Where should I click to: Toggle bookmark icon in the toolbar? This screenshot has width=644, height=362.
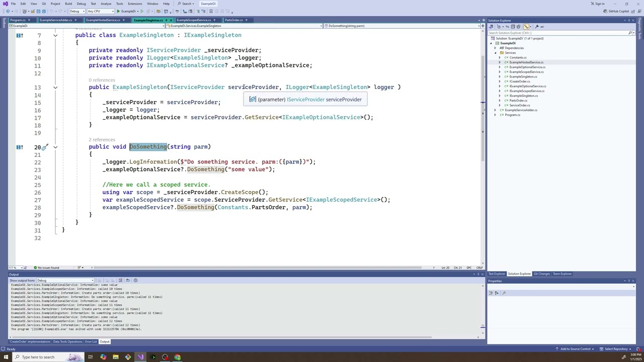(x=211, y=11)
